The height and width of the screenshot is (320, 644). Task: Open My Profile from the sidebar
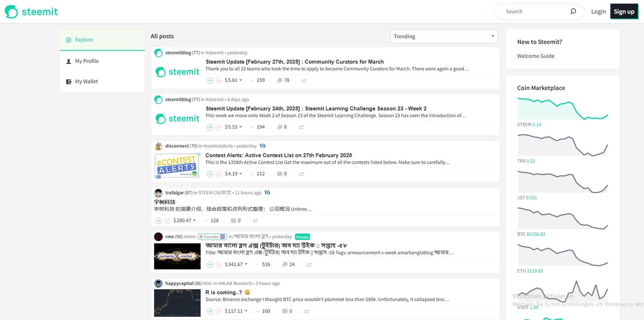[x=86, y=61]
